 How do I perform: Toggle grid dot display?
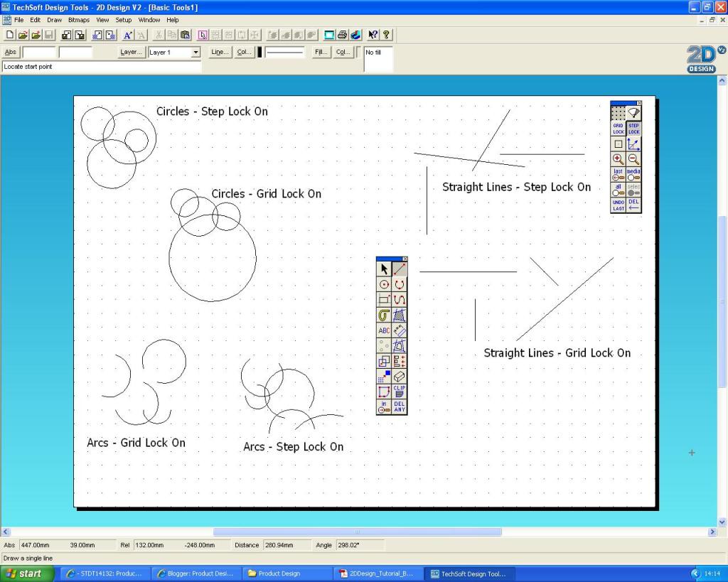coord(617,112)
